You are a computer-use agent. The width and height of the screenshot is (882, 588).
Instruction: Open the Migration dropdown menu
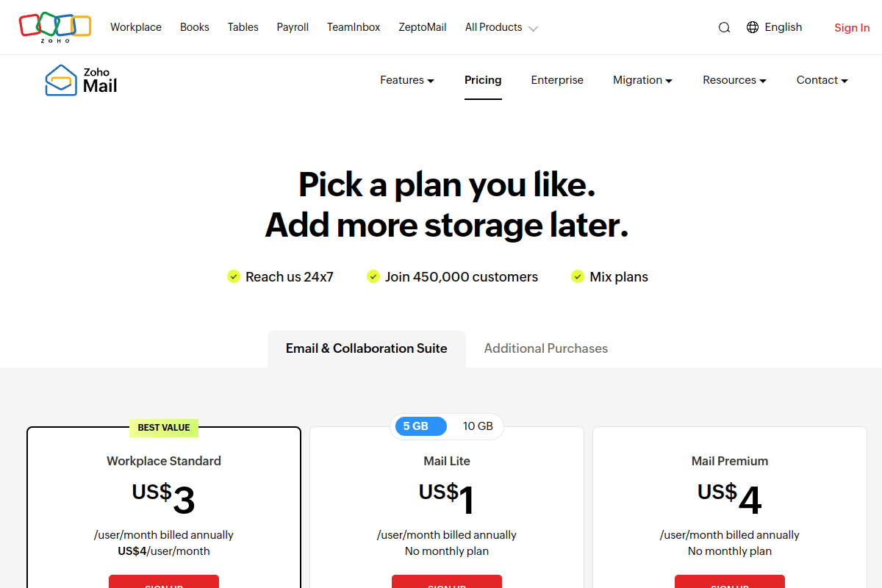coord(642,80)
